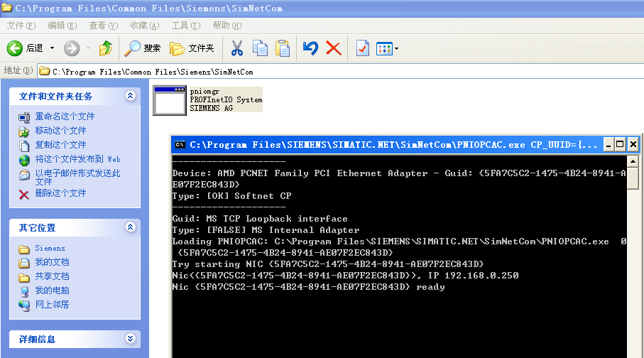Click the red Delete X toolbar icon
The height and width of the screenshot is (358, 644).
click(334, 48)
